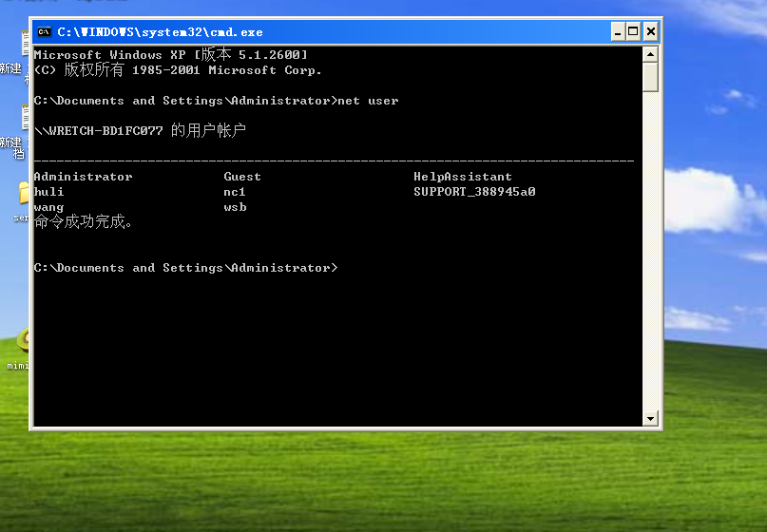Click the huli account name
Image resolution: width=767 pixels, height=532 pixels.
point(48,192)
